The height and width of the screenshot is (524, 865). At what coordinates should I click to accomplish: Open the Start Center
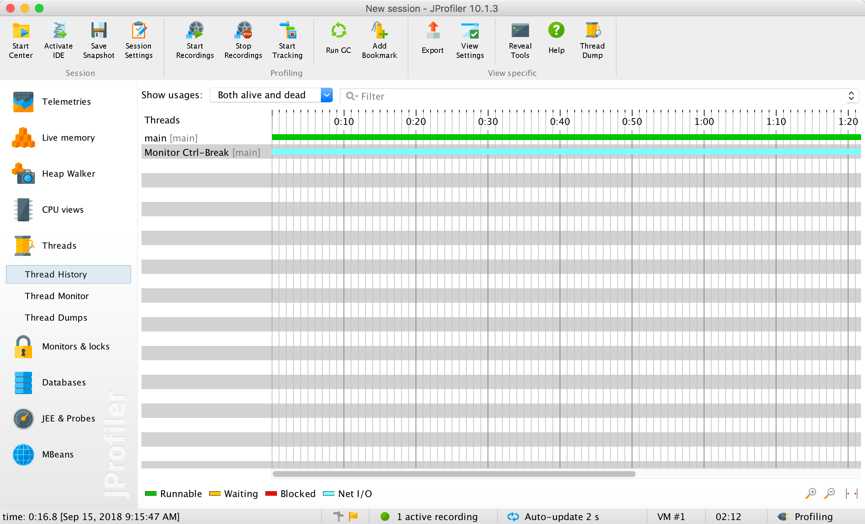coord(21,40)
